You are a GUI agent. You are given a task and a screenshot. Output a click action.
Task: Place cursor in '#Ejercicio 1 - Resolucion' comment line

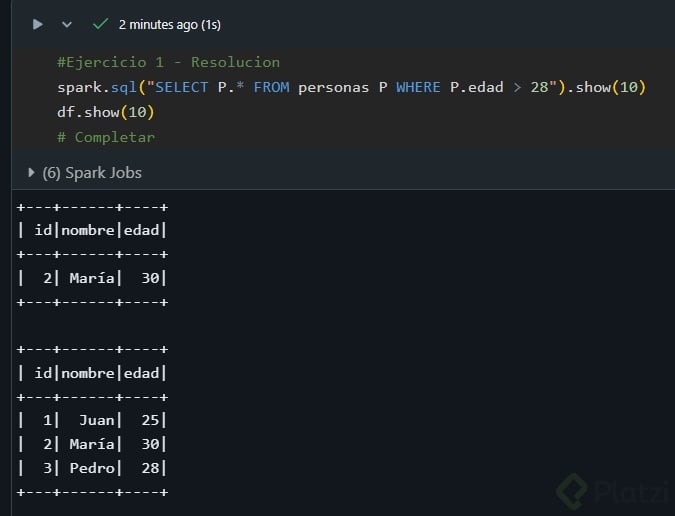point(168,62)
